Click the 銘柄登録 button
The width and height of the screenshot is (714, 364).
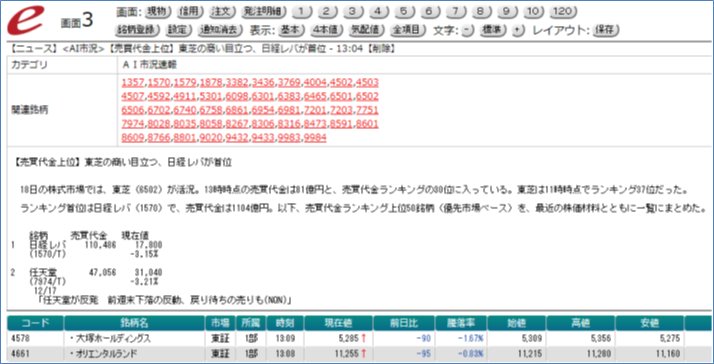coord(138,31)
